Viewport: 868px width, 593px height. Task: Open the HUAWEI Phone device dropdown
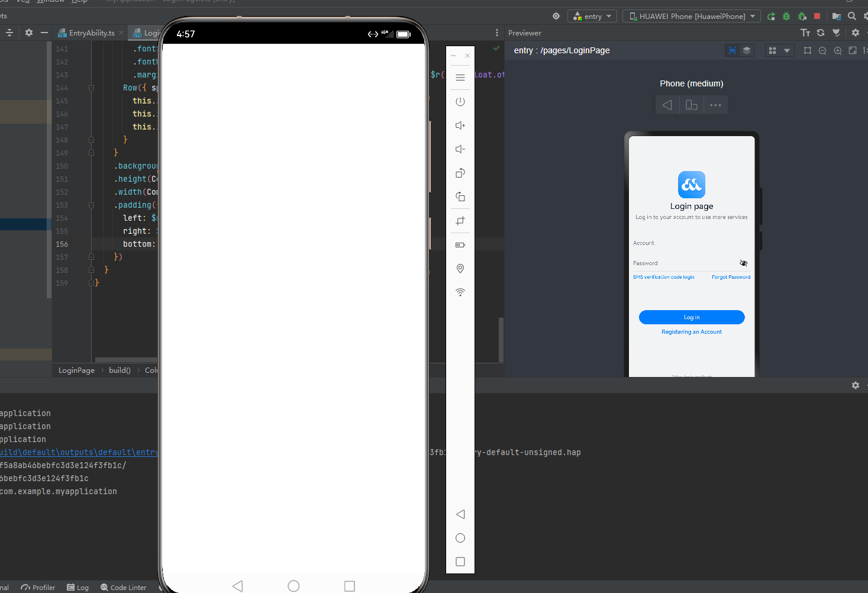point(692,17)
